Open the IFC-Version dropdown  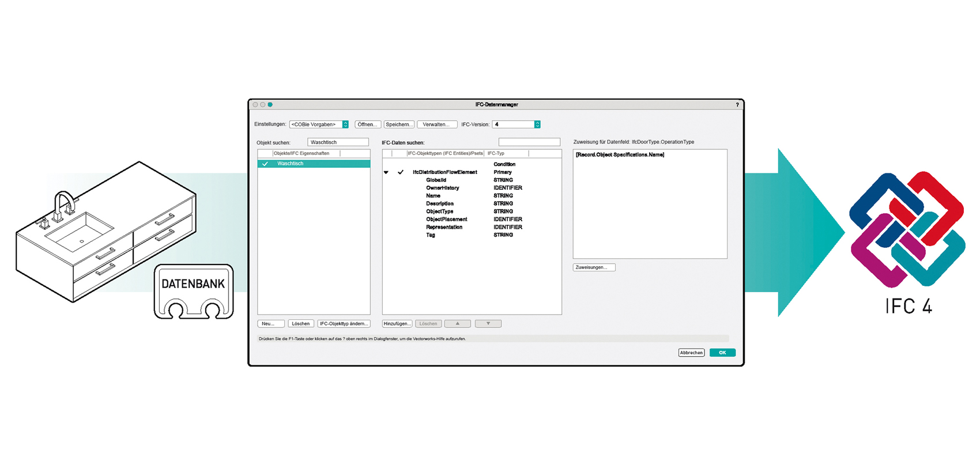516,124
